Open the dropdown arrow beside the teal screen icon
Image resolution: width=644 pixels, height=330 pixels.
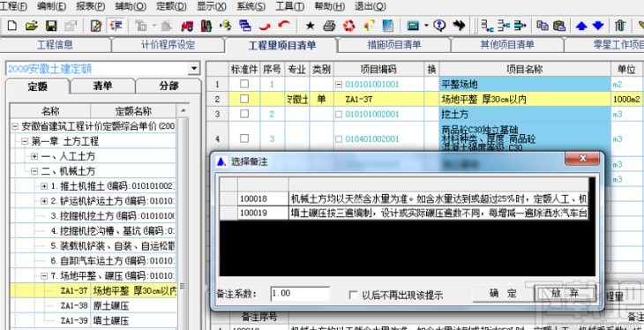(426, 26)
